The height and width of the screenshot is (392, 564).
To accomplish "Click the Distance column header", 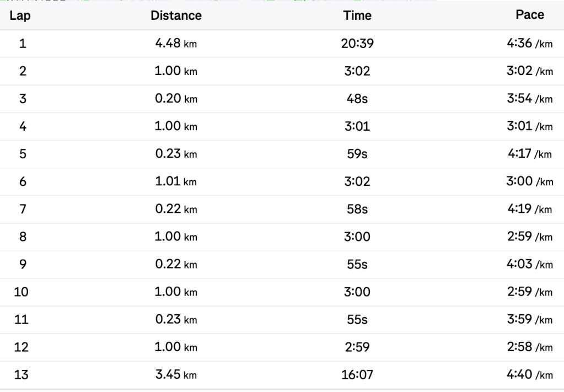I will (x=176, y=15).
